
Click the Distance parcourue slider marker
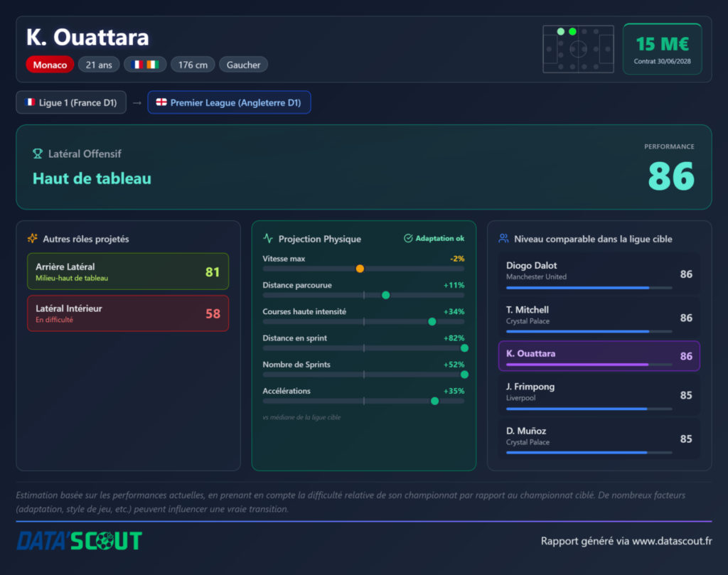(385, 295)
